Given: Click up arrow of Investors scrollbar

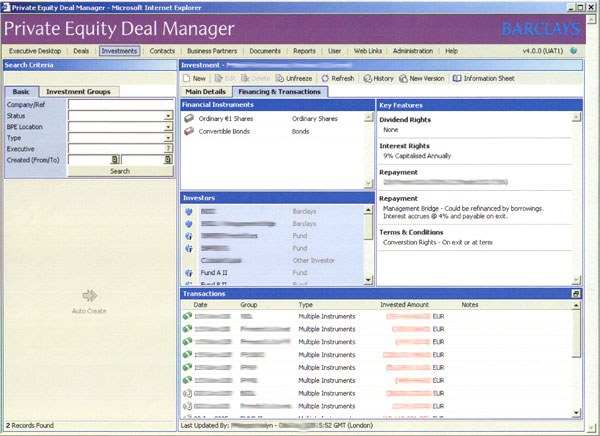Looking at the screenshot, I should 368,209.
